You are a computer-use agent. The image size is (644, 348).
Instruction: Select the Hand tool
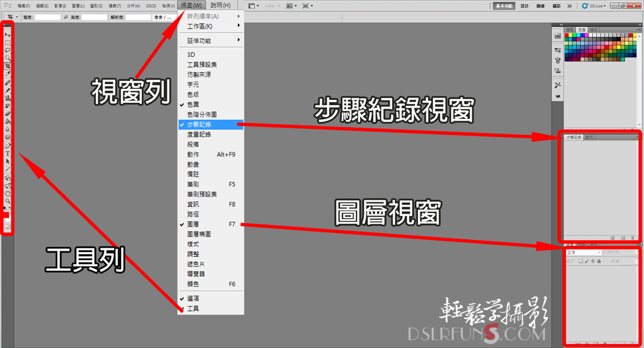click(x=8, y=193)
